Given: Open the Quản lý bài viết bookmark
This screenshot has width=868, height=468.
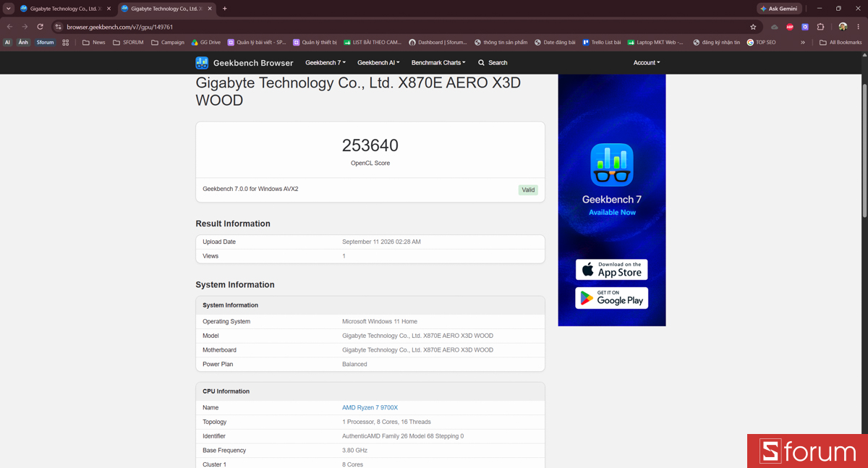Looking at the screenshot, I should [x=257, y=43].
